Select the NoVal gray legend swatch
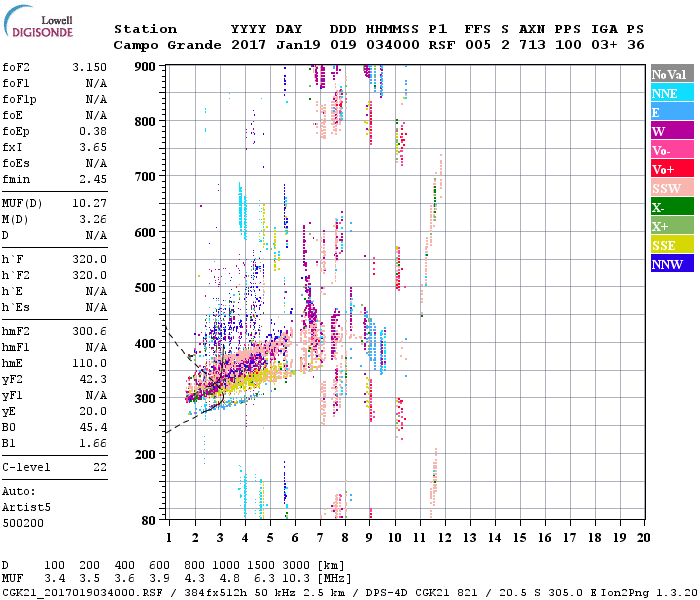700x600 pixels. tap(672, 74)
